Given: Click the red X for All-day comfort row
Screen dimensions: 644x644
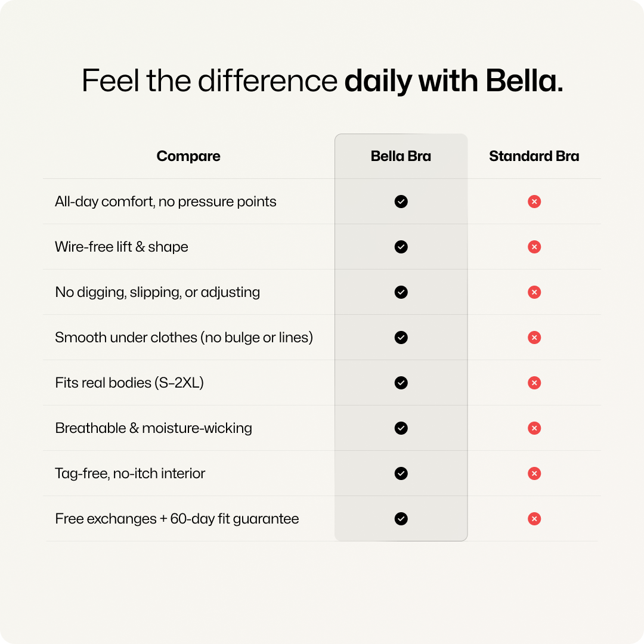Looking at the screenshot, I should click(x=534, y=202).
